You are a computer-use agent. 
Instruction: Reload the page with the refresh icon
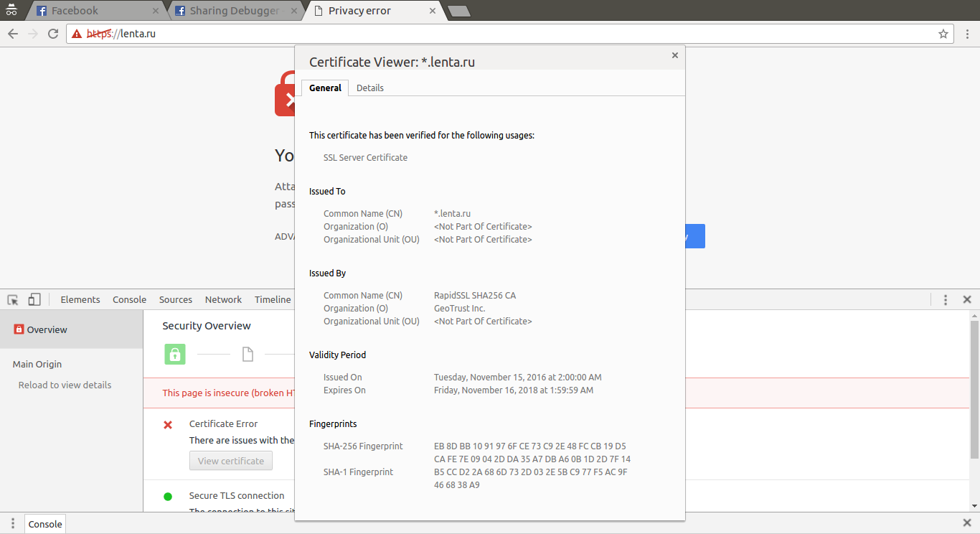click(53, 34)
